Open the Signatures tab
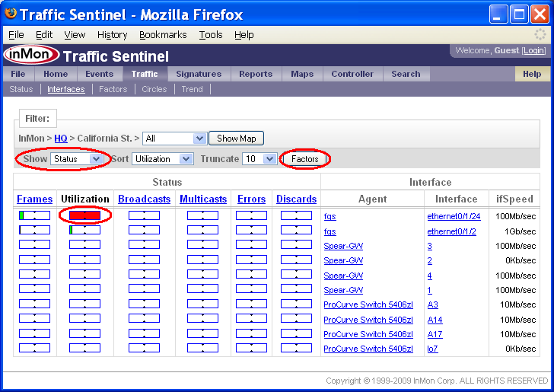Screen dimensions: 554x392 click(199, 74)
